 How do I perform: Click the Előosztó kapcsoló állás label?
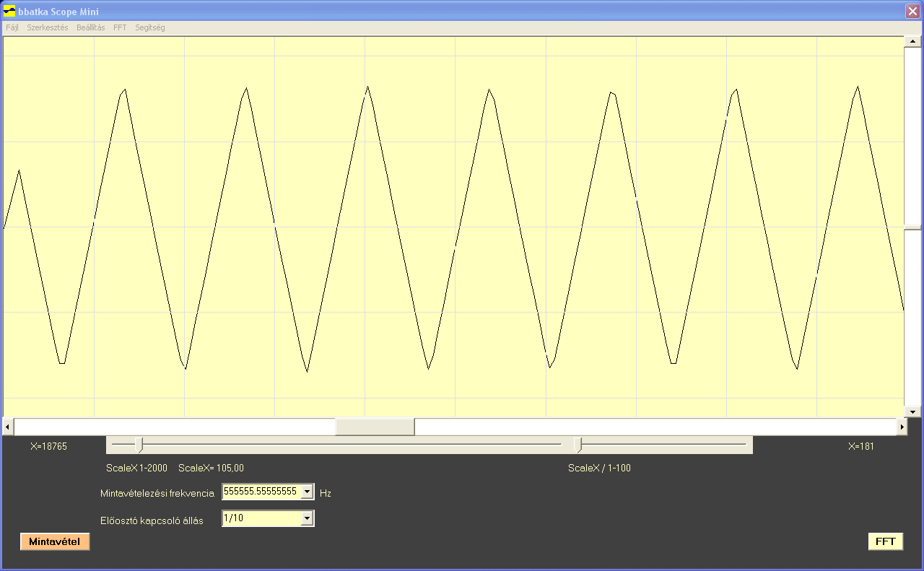pyautogui.click(x=152, y=520)
